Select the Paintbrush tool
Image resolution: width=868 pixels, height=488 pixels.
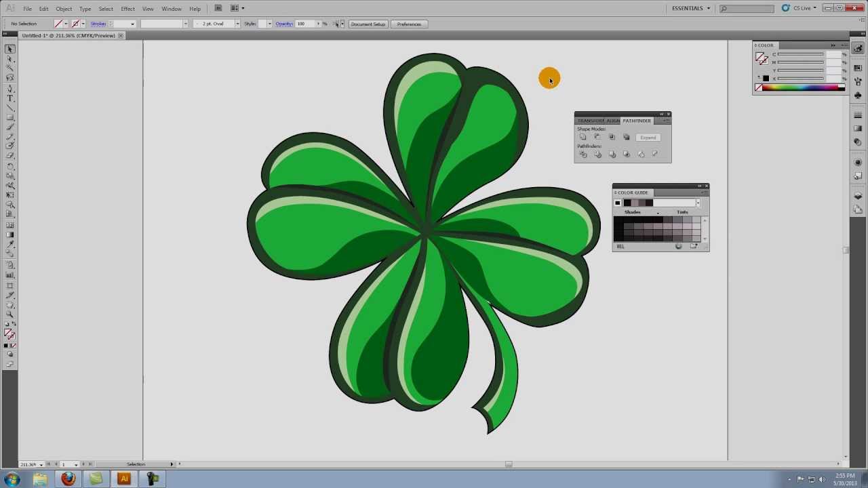pyautogui.click(x=9, y=127)
